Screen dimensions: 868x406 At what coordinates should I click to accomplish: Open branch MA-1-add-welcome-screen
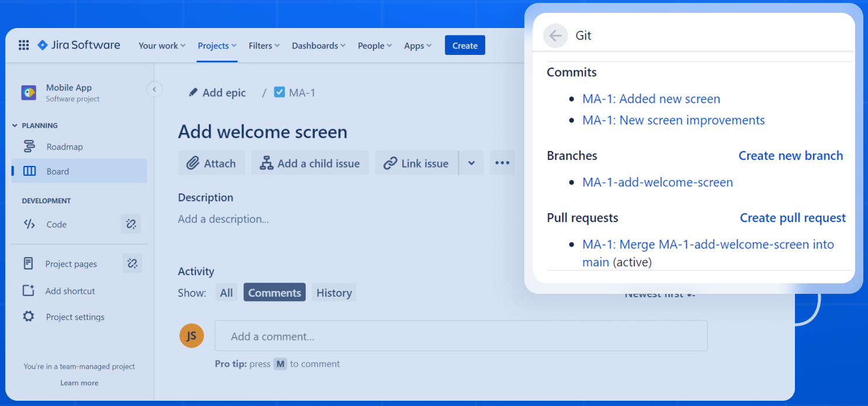tap(658, 182)
